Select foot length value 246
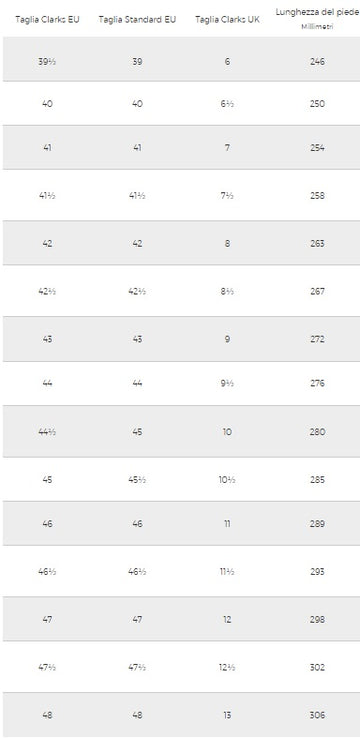Image resolution: width=360 pixels, height=738 pixels. coord(318,61)
